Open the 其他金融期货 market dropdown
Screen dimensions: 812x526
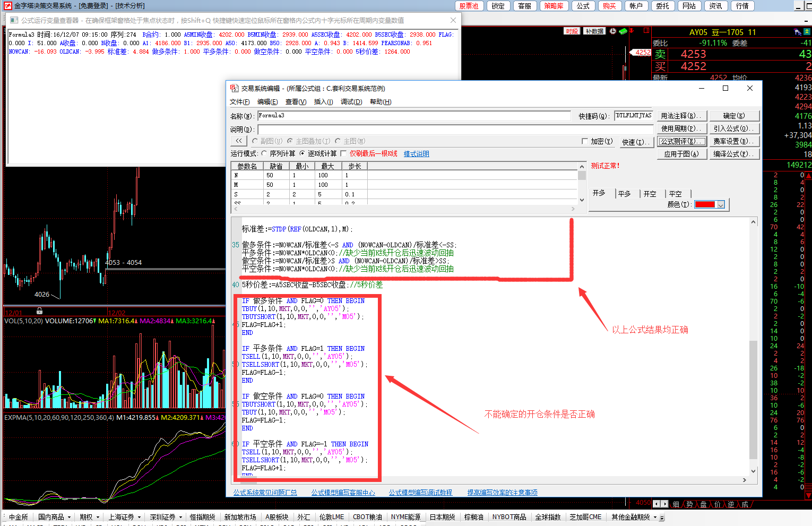point(655,517)
